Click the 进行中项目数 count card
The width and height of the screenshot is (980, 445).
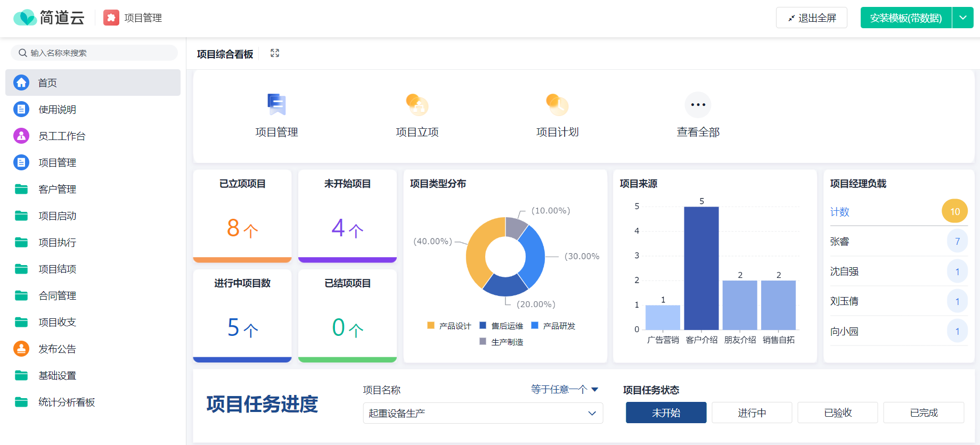[x=242, y=316]
